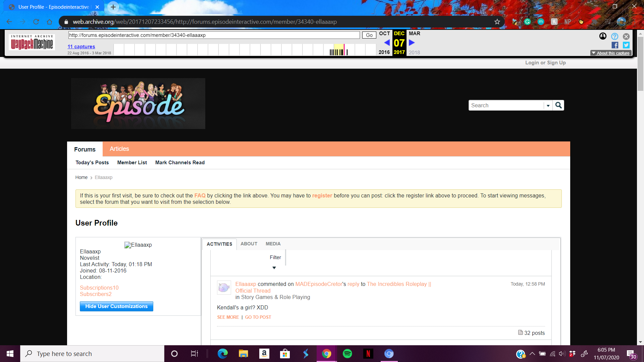644x362 pixels.
Task: Click the taskbar search box
Action: (92, 354)
